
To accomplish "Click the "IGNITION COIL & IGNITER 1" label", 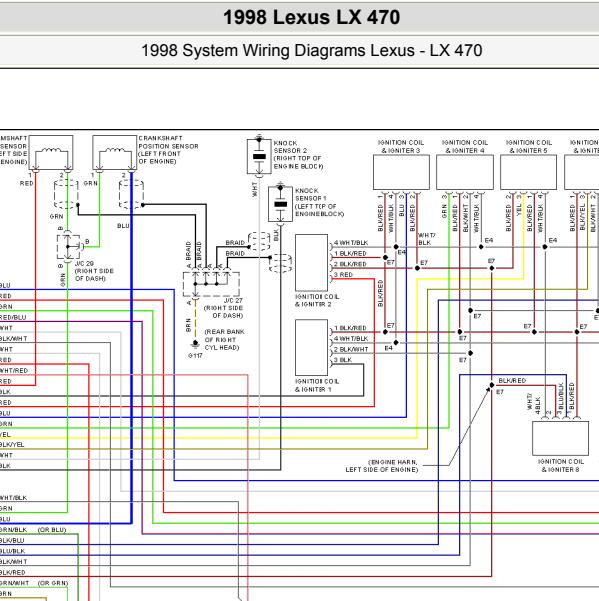I will [317, 385].
